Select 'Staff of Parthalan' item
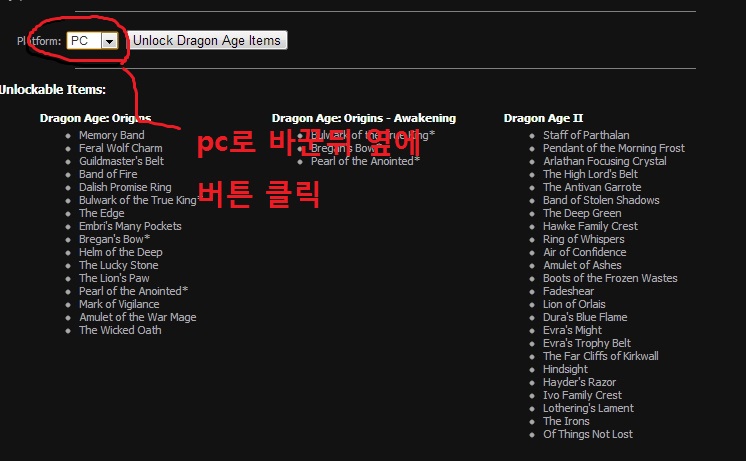The width and height of the screenshot is (746, 461). tap(586, 135)
